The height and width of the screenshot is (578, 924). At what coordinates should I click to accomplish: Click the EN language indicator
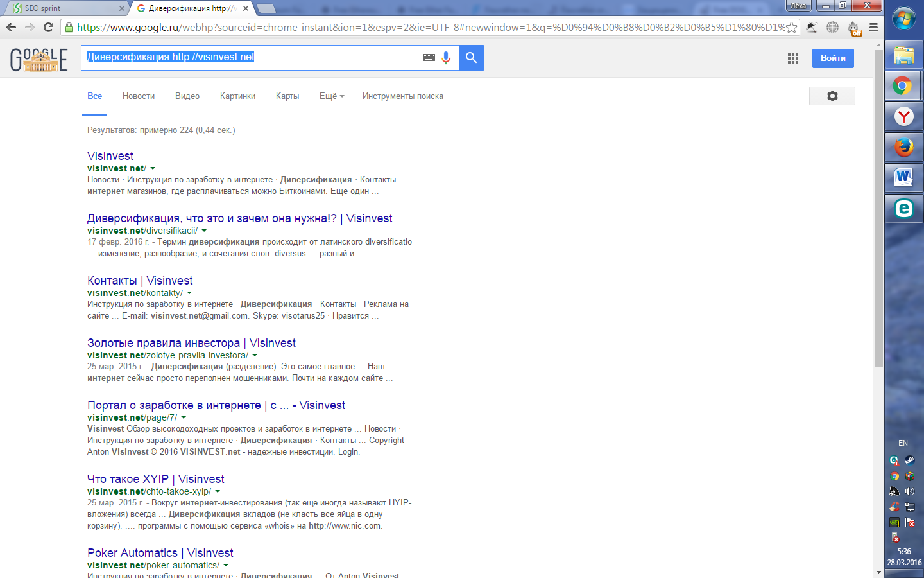(x=903, y=443)
